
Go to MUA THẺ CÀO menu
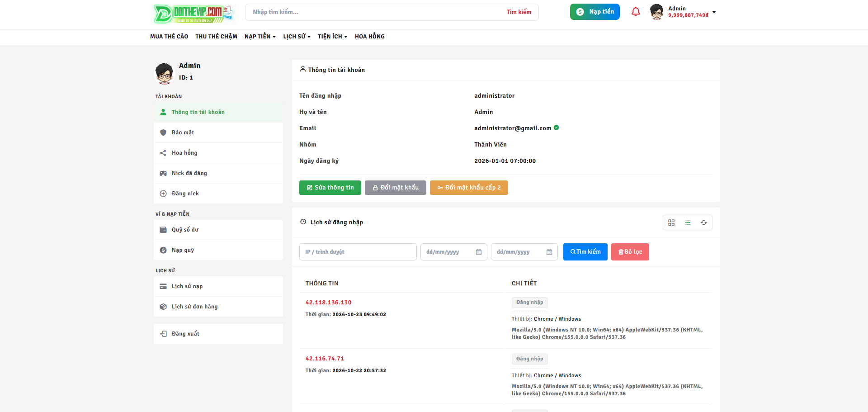[169, 37]
